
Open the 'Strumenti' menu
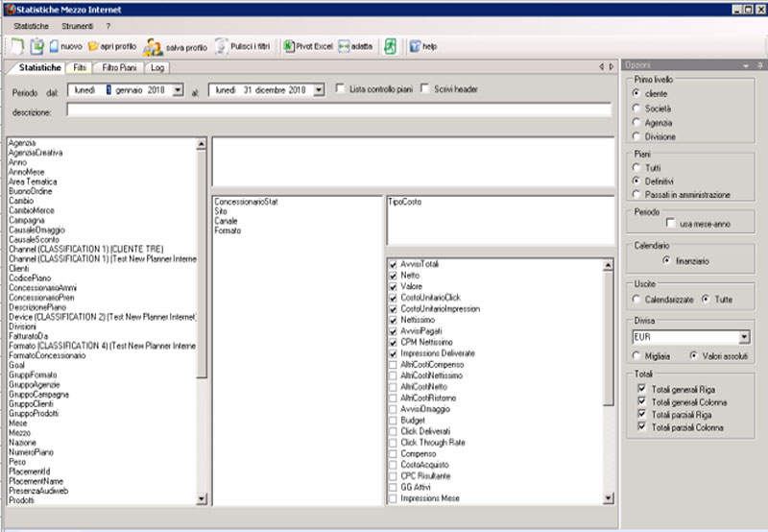point(78,25)
